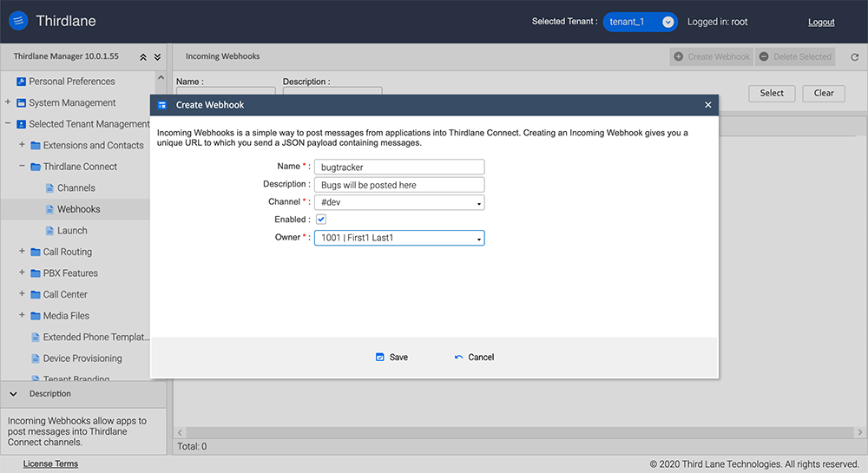Open Device Provisioning item
This screenshot has width=868, height=473.
point(82,358)
